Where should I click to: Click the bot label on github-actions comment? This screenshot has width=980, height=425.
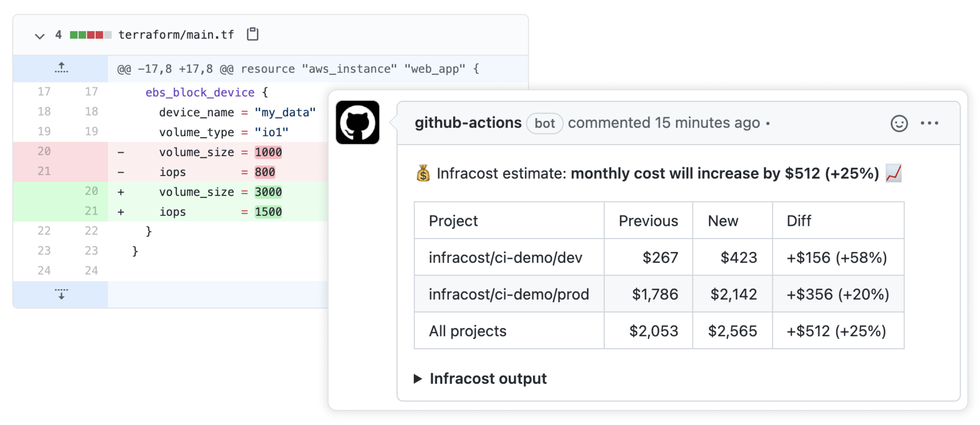click(545, 122)
